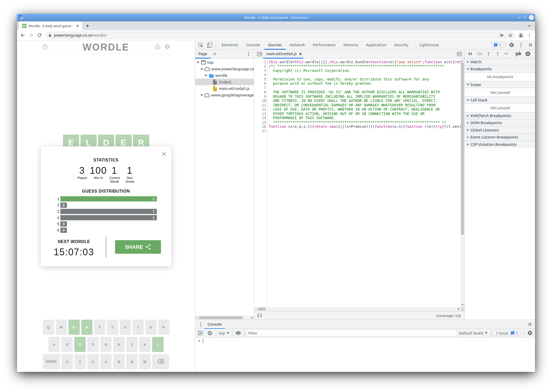Pause script execution in debugger

point(470,54)
